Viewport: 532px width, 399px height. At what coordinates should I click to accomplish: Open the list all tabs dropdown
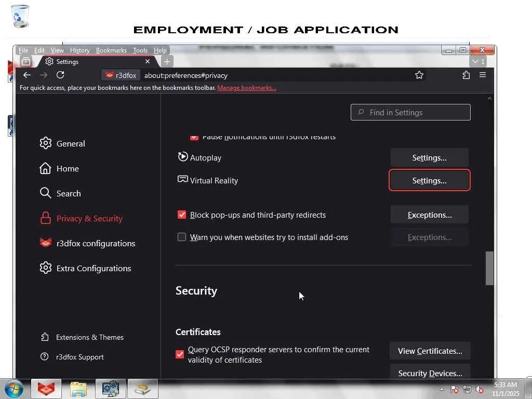(478, 61)
